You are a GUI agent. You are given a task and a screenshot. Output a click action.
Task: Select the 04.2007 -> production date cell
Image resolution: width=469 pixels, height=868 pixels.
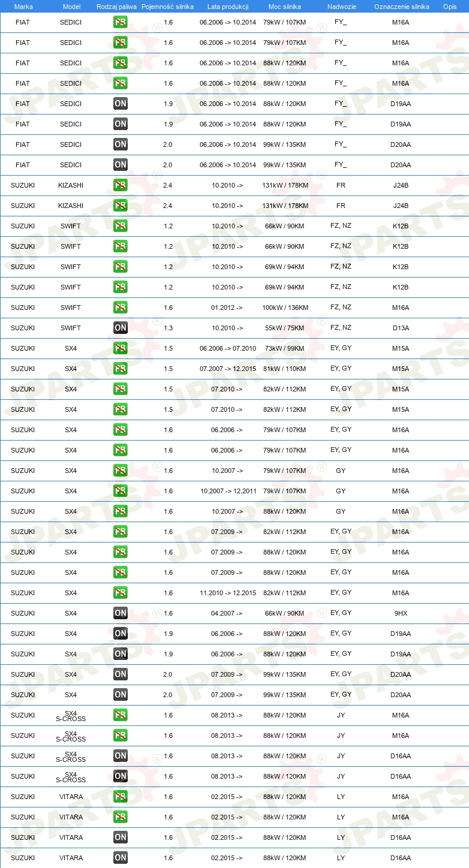[227, 613]
